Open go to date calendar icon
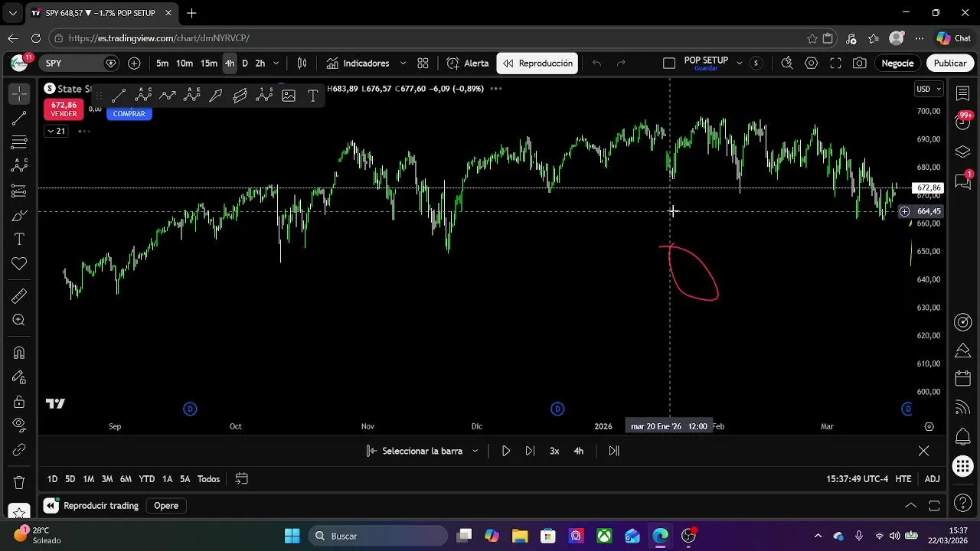The image size is (980, 551). [x=241, y=479]
